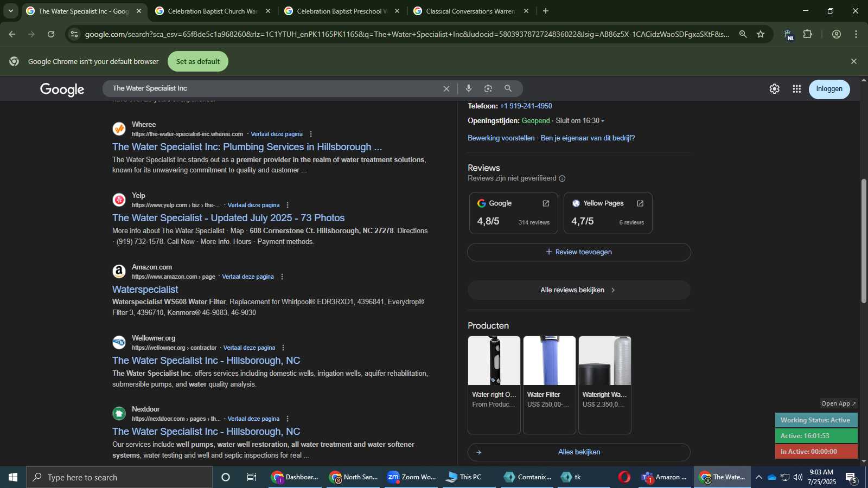Click the Inloggen button
868x488 pixels.
click(x=829, y=89)
